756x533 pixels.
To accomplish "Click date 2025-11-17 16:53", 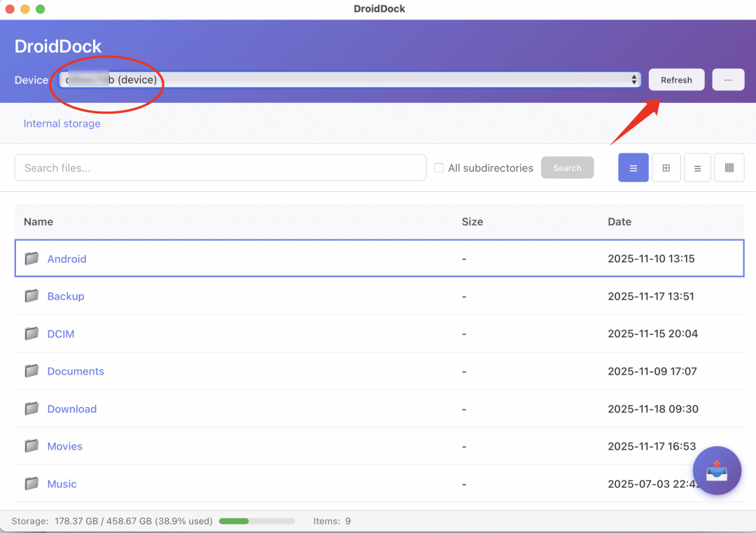I will coord(652,447).
